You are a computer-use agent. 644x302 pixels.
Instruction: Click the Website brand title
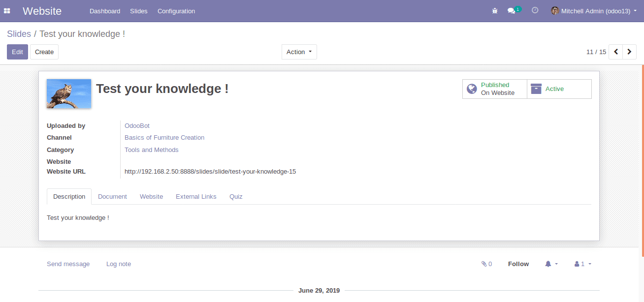(x=42, y=11)
